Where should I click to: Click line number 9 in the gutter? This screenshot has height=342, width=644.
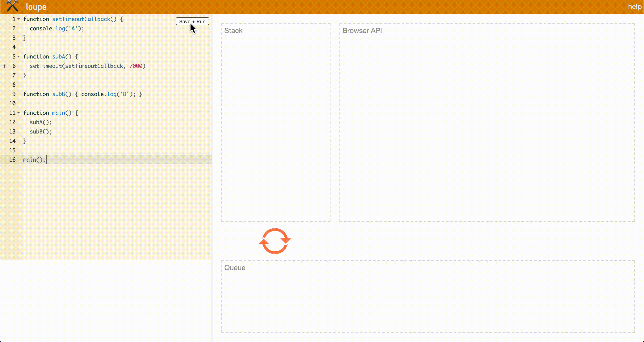[x=14, y=94]
